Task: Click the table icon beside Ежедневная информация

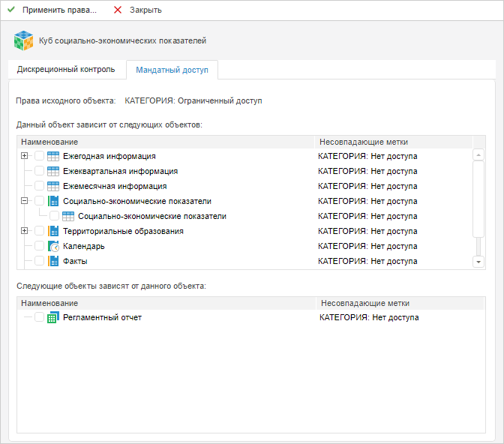Action: point(53,156)
